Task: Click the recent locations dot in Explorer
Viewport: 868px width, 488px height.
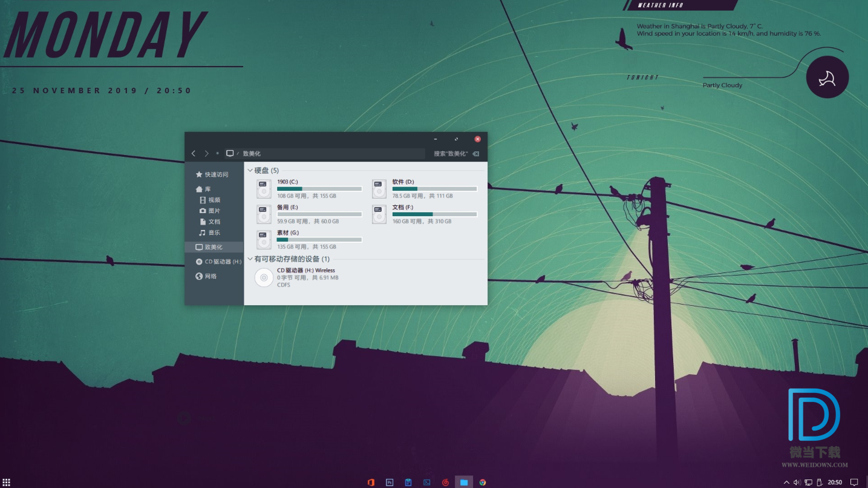Action: pyautogui.click(x=218, y=154)
